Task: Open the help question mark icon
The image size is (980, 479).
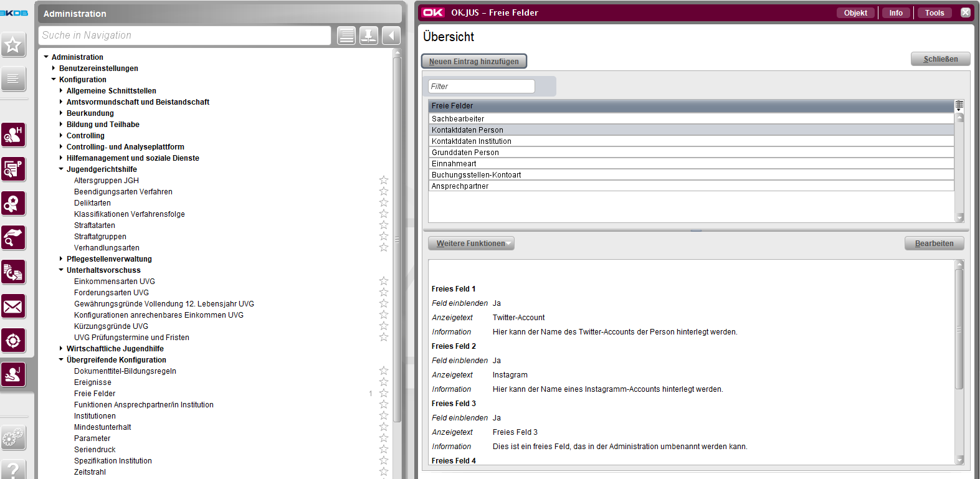Action: coord(13,469)
